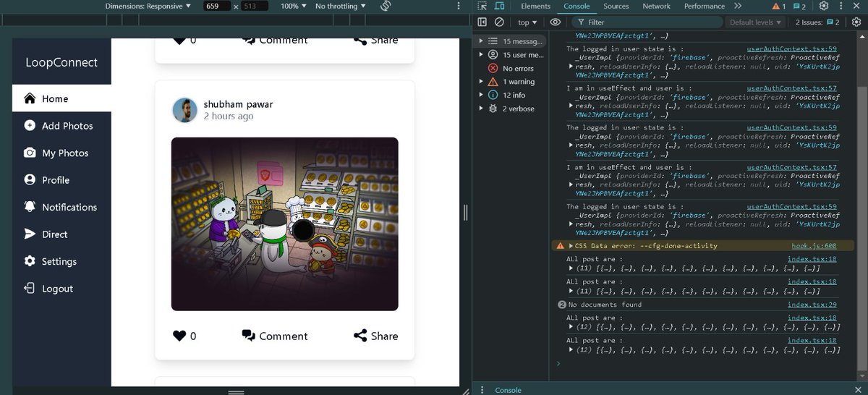The image size is (868, 395).
Task: Open the 100% zoom dropdown
Action: (293, 6)
